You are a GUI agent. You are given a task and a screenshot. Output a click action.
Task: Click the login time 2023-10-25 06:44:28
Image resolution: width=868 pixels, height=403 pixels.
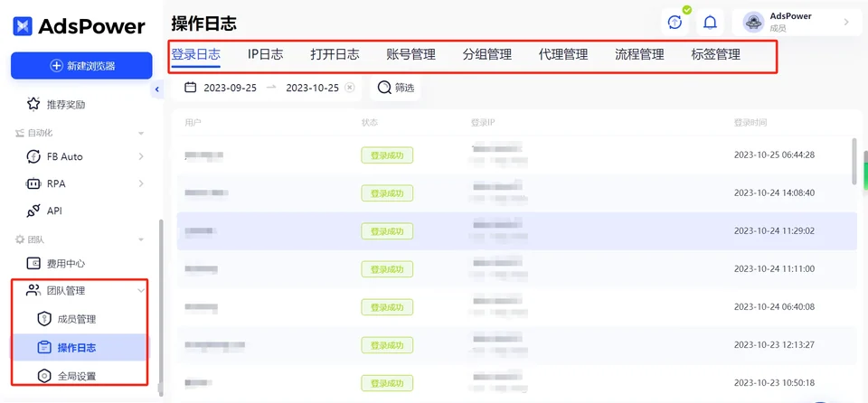tap(775, 155)
